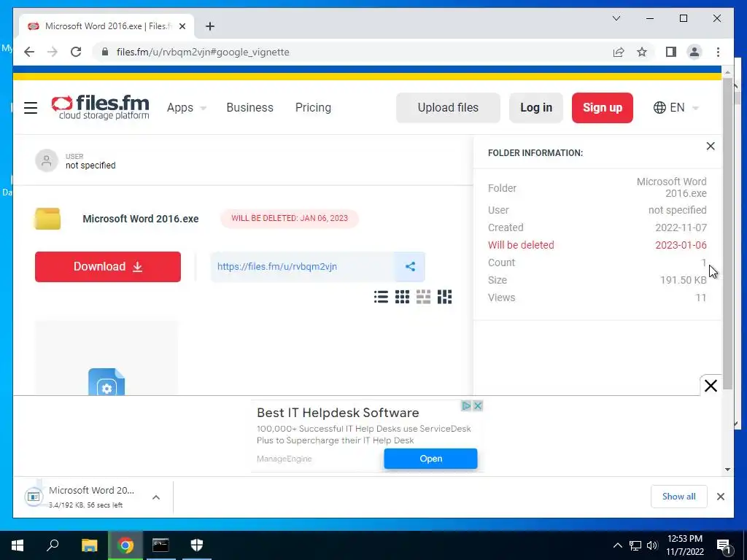Viewport: 747px width, 560px height.
Task: Open the Pricing page
Action: (x=313, y=108)
